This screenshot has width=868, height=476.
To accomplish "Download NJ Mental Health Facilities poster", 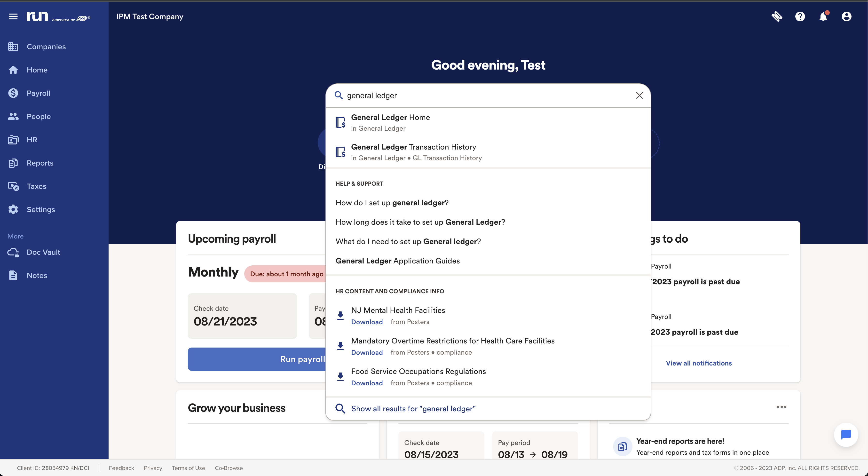I will coord(367,322).
